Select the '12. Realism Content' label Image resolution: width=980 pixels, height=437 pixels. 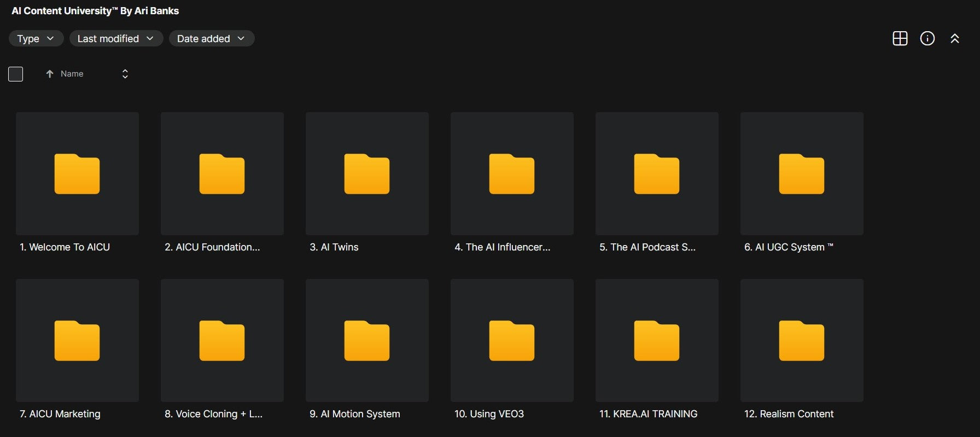(x=789, y=414)
